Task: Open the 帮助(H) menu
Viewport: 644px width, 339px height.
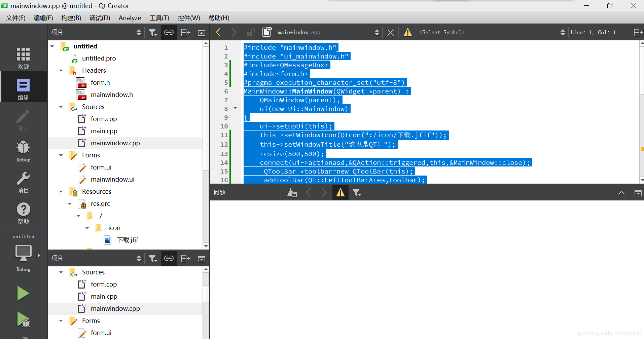Action: pos(219,18)
